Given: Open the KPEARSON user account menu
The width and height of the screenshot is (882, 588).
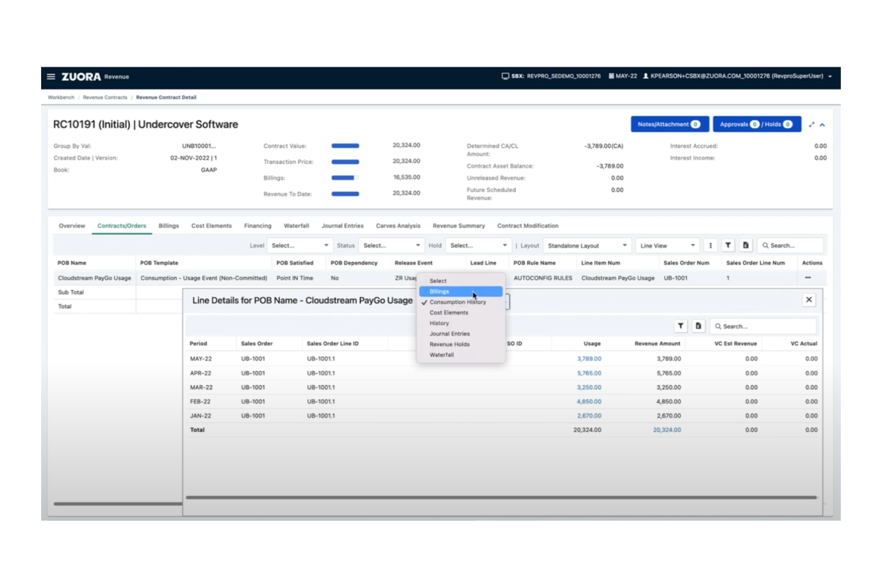Looking at the screenshot, I should 738,76.
